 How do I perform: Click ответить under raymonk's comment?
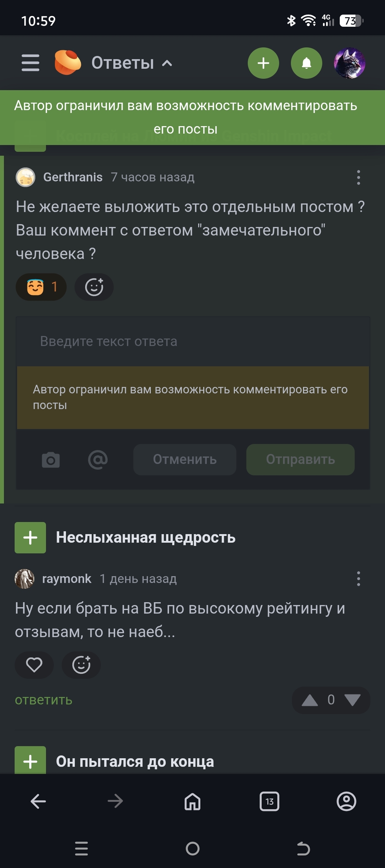tap(43, 700)
